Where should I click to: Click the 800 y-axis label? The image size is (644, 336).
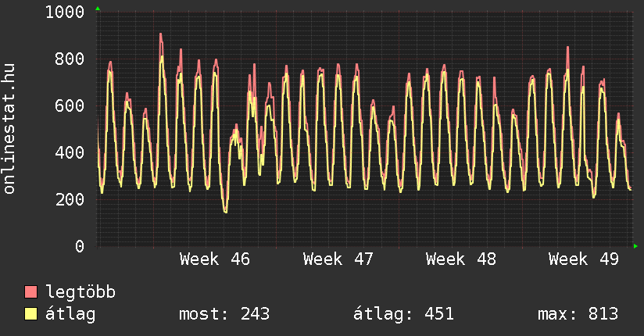tap(70, 59)
